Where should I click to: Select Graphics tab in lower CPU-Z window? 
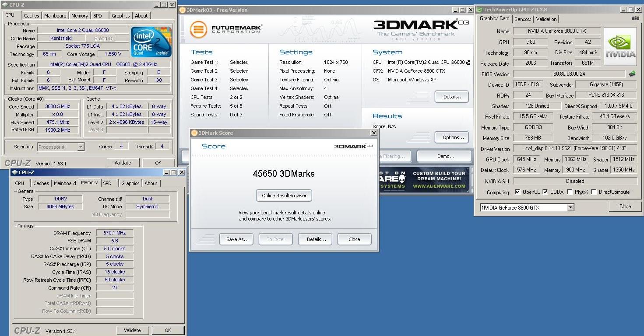(130, 183)
